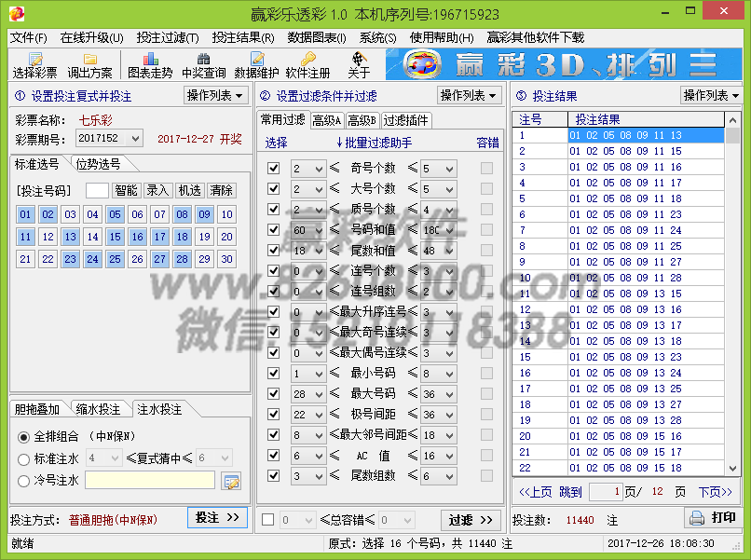Click the 跳到 jump link

pos(570,492)
